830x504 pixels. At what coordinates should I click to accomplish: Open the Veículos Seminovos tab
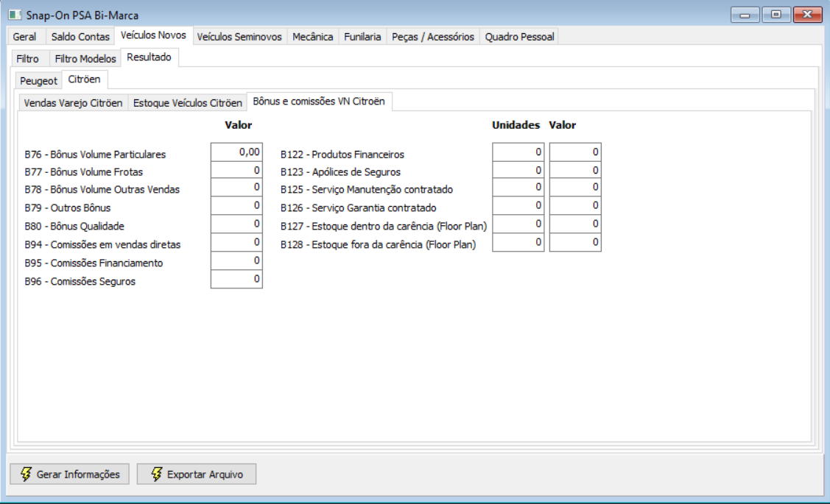click(239, 37)
